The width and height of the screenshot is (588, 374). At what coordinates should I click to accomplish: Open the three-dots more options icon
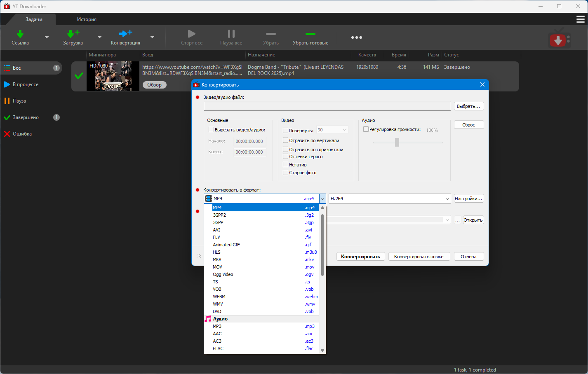pos(356,37)
